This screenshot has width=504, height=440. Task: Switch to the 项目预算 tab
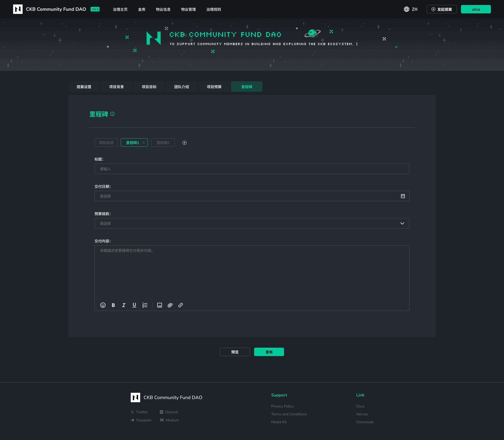(x=214, y=87)
